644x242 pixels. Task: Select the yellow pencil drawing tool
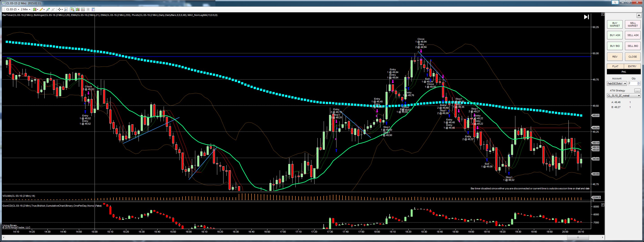[41, 9]
